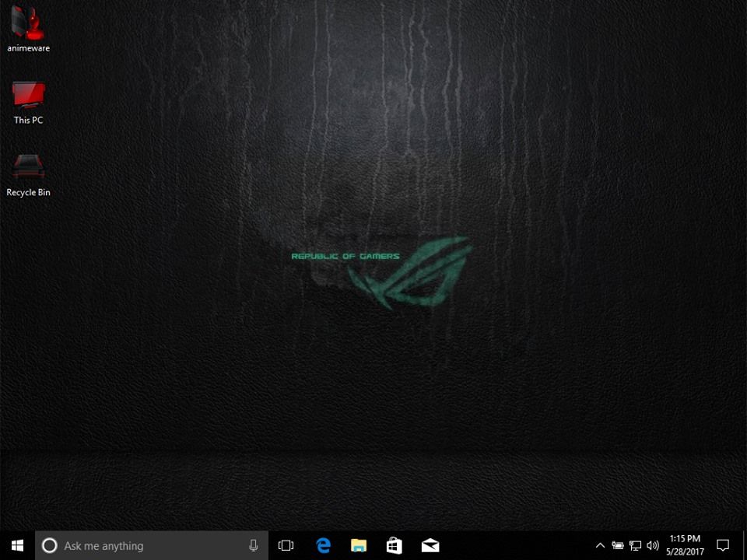Screen dimensions: 747x560
Task: Open the volume control speaker icon
Action: [653, 545]
